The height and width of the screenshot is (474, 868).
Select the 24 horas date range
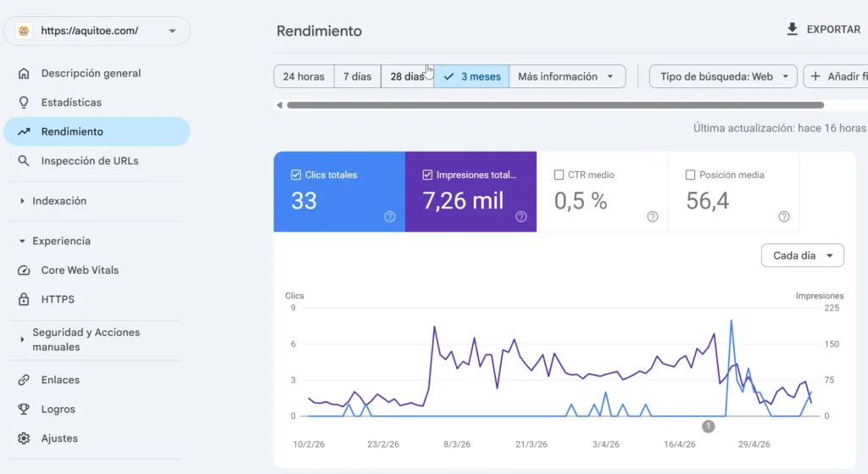click(304, 76)
